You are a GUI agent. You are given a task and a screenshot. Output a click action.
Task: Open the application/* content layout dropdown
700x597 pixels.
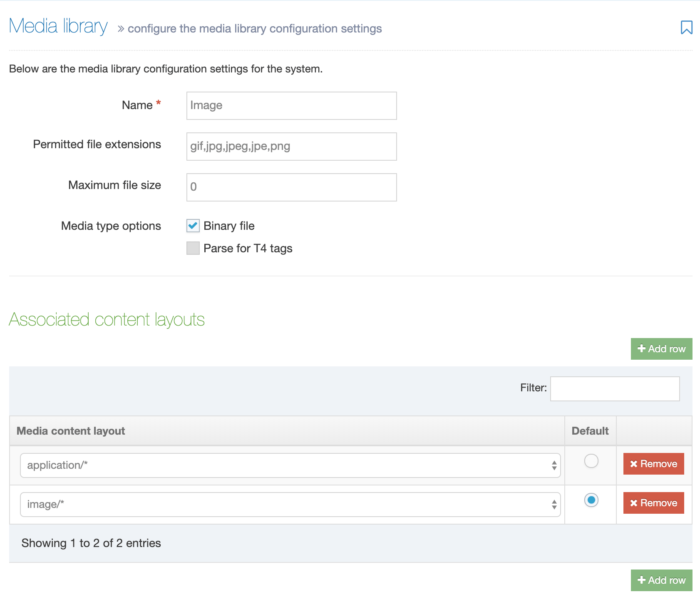(x=290, y=465)
